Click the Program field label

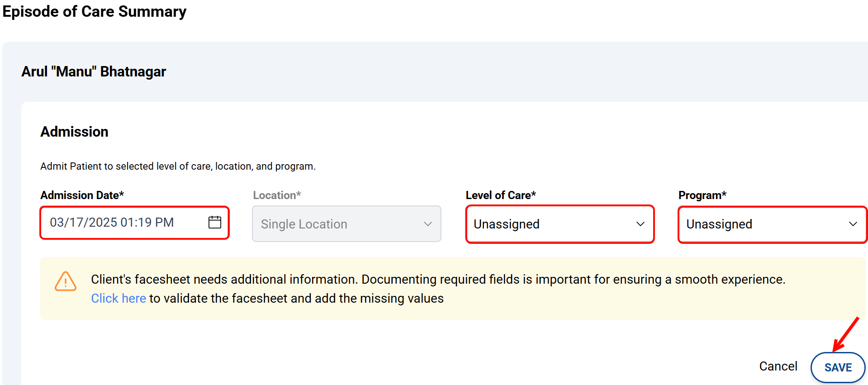point(702,195)
